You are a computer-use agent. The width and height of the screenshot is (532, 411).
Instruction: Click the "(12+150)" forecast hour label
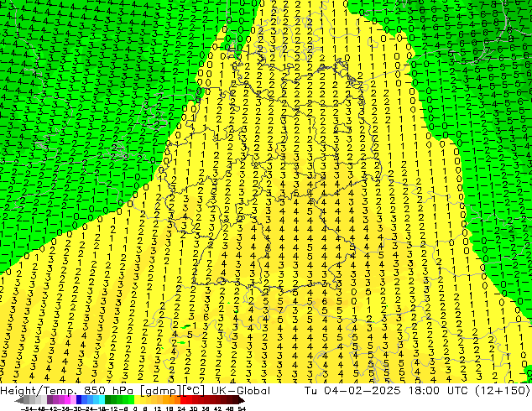502,391
